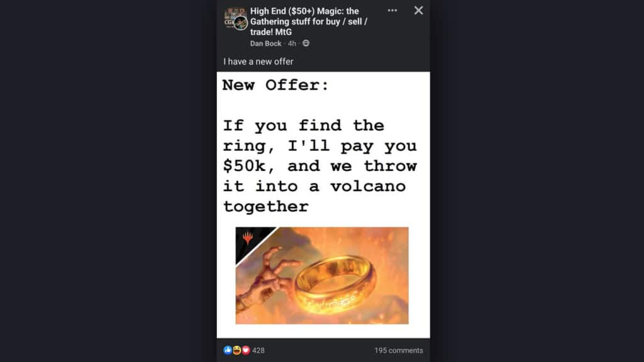This screenshot has height=362, width=644.
Task: Close the post viewer with the X
Action: (418, 11)
